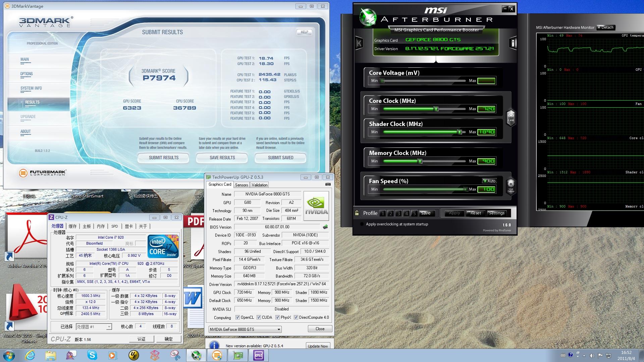Viewport: 644px width, 362px height.
Task: Click the Memory Clock slider handle
Action: (x=420, y=161)
